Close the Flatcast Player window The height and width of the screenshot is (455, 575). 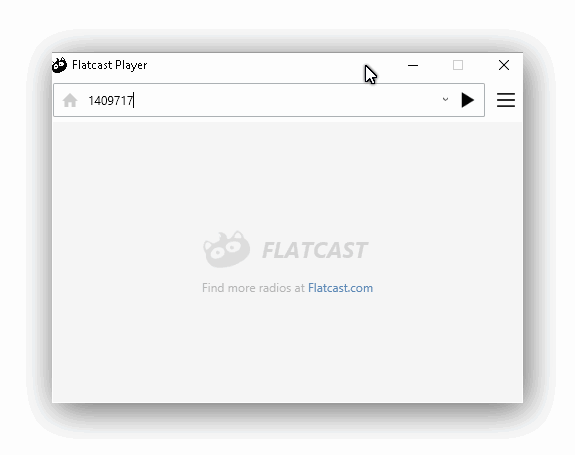point(504,65)
